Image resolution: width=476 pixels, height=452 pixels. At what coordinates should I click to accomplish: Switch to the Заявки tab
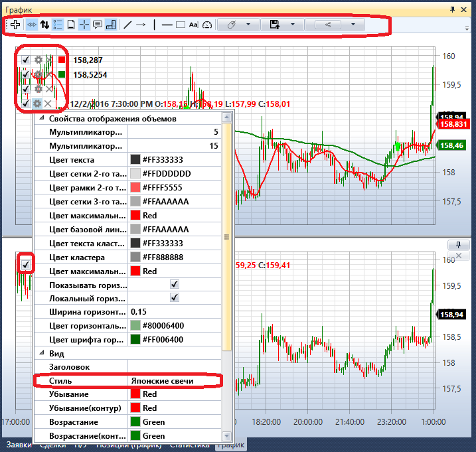click(19, 445)
